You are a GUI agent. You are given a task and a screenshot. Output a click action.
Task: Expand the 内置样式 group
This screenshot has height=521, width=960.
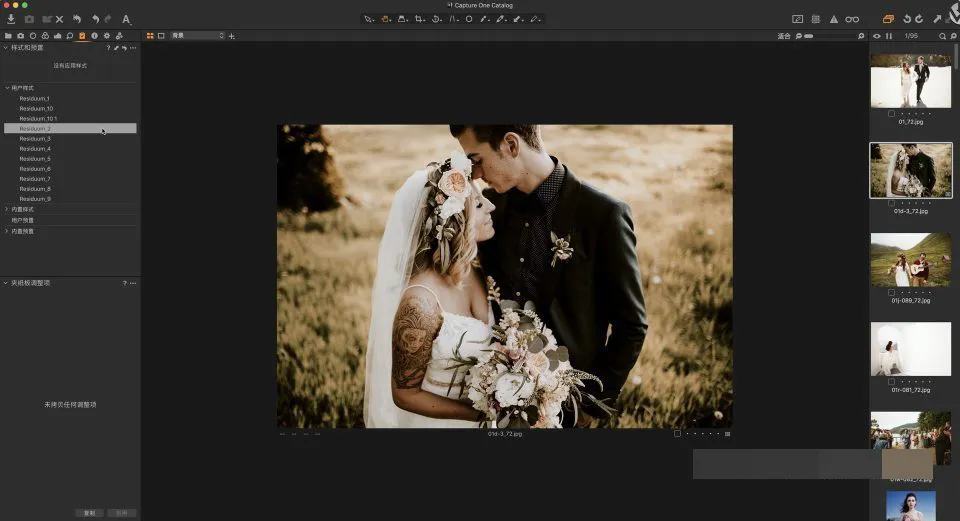coord(7,209)
